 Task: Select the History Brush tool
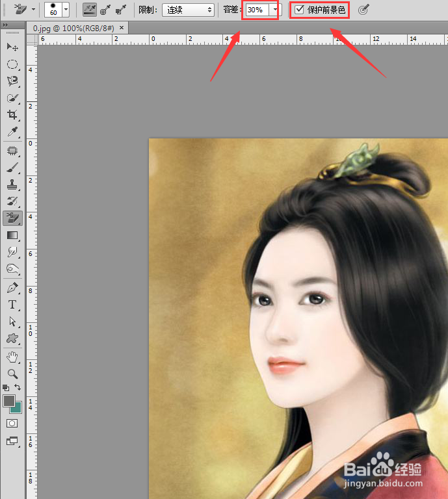[12, 201]
